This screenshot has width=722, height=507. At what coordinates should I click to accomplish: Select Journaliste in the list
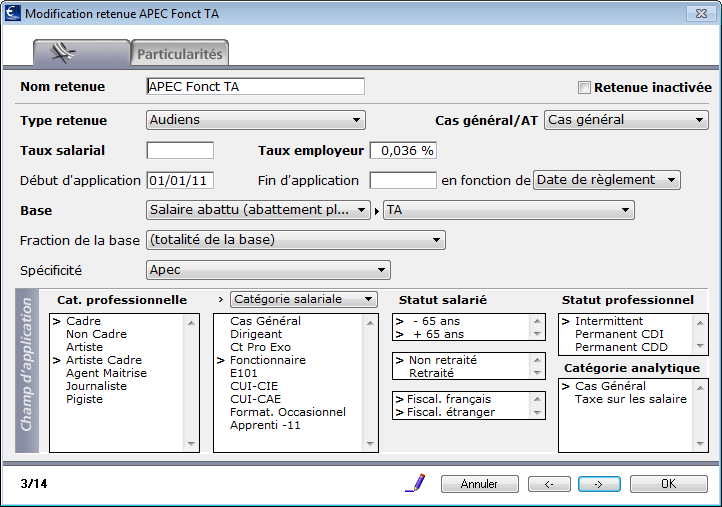[x=96, y=386]
